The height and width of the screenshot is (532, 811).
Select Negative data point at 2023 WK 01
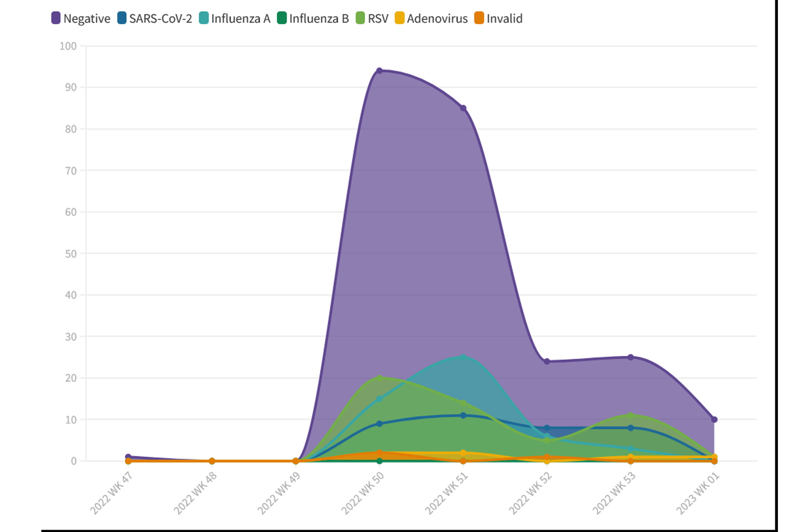[714, 419]
